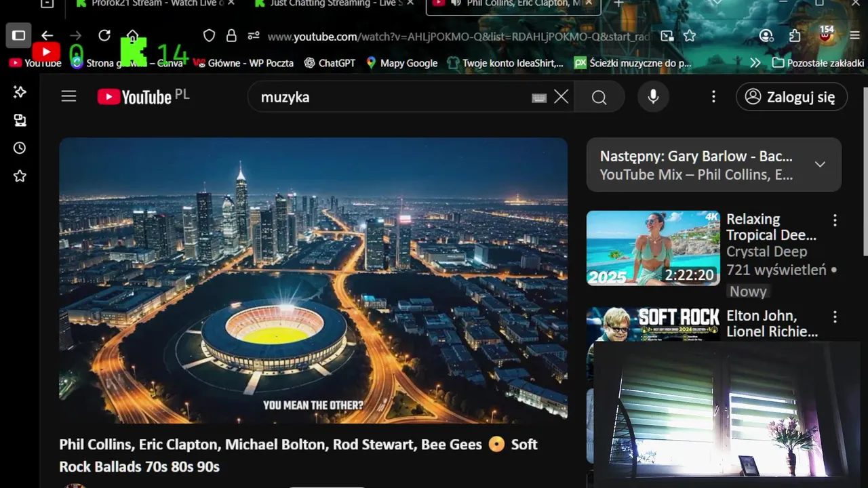Open the tracking protection shield icon
This screenshot has width=868, height=488.
point(210,36)
